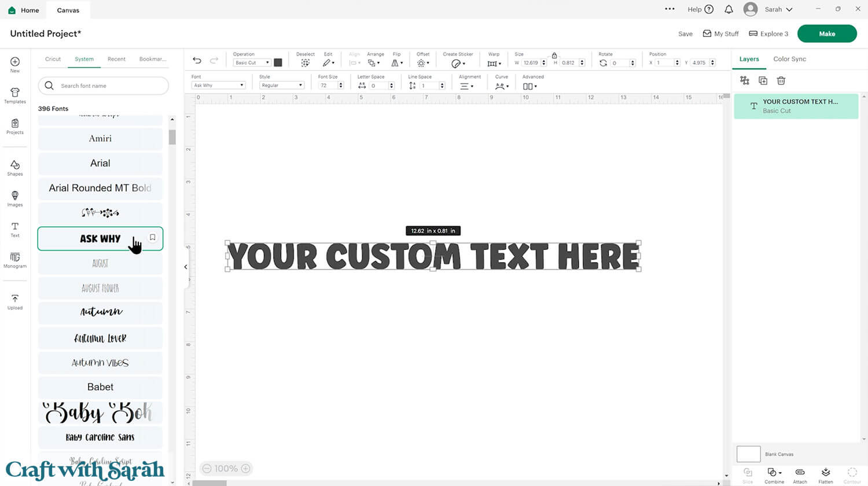
Task: Click the New project icon in sidebar
Action: point(15,62)
